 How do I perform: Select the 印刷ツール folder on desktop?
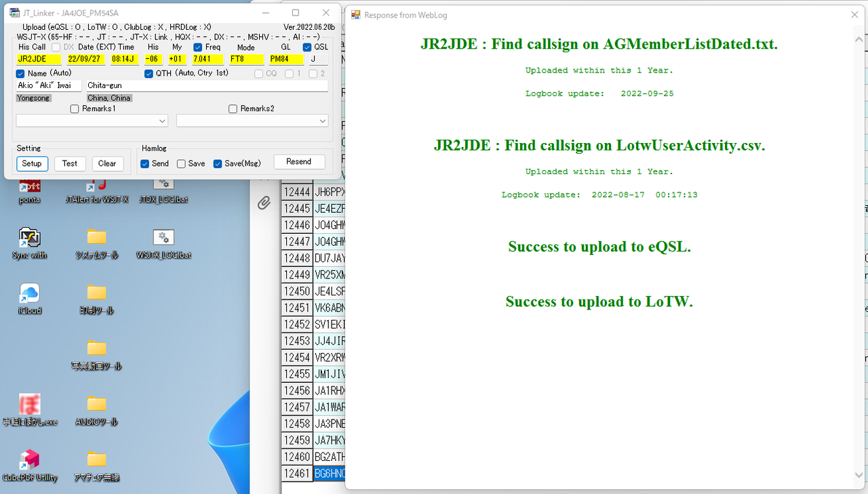[97, 300]
